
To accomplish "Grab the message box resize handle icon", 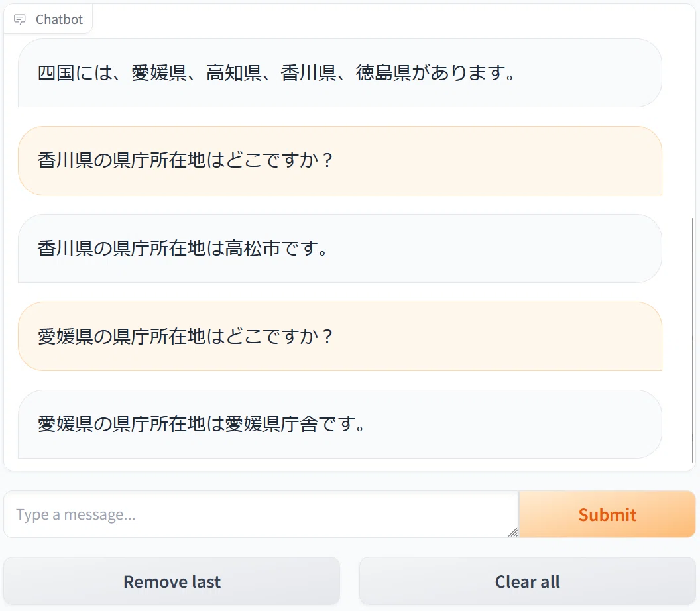I will pyautogui.click(x=513, y=531).
